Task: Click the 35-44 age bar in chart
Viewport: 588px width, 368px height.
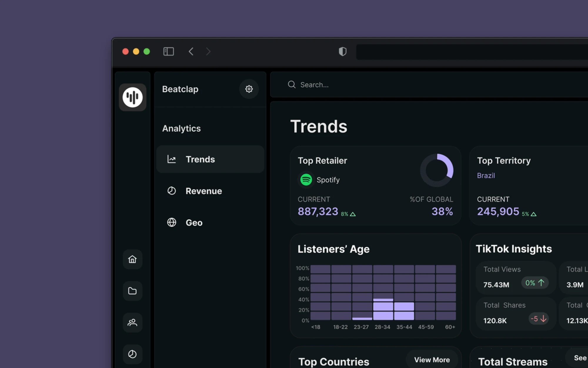Action: (x=404, y=311)
